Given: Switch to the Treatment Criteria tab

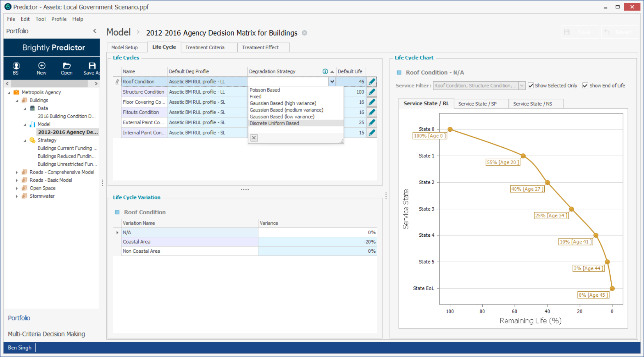Looking at the screenshot, I should coord(205,48).
